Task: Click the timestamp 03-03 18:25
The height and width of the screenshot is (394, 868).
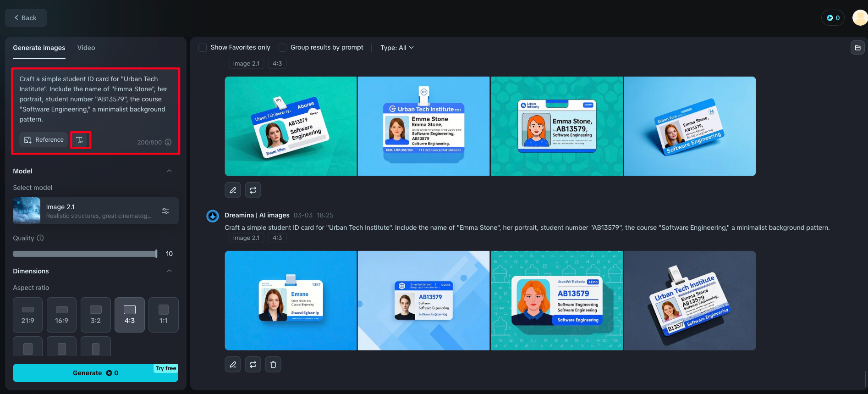Action: pyautogui.click(x=313, y=215)
